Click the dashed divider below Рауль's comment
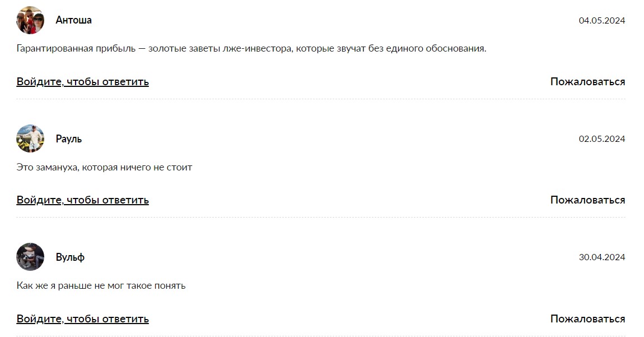 pos(321,217)
